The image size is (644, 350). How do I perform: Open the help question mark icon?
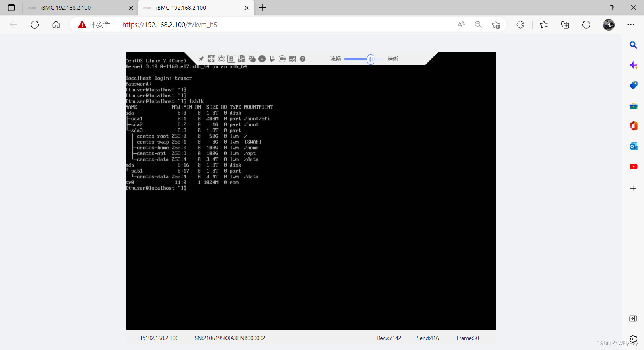pyautogui.click(x=303, y=59)
